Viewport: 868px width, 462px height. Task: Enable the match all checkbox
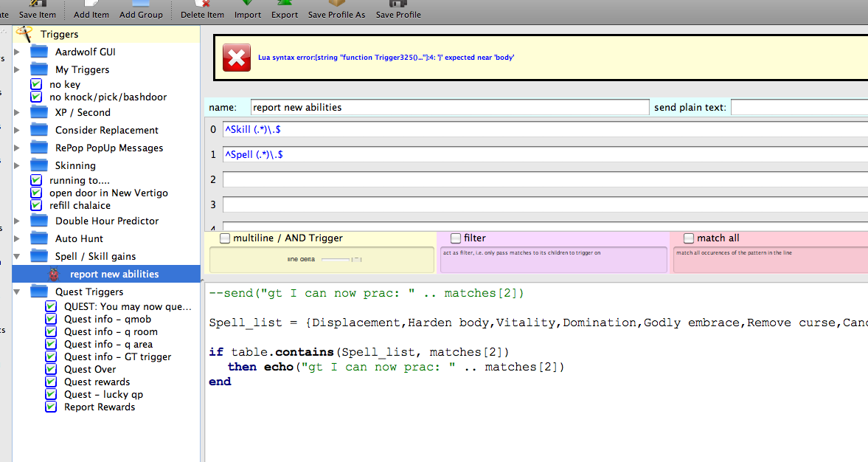click(689, 238)
